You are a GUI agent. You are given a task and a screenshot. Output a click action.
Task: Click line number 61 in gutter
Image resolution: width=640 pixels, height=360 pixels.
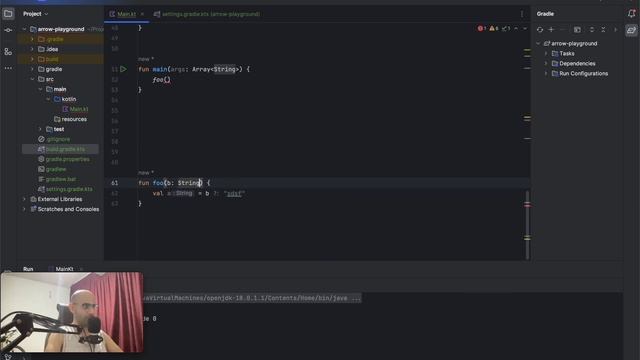(x=115, y=183)
